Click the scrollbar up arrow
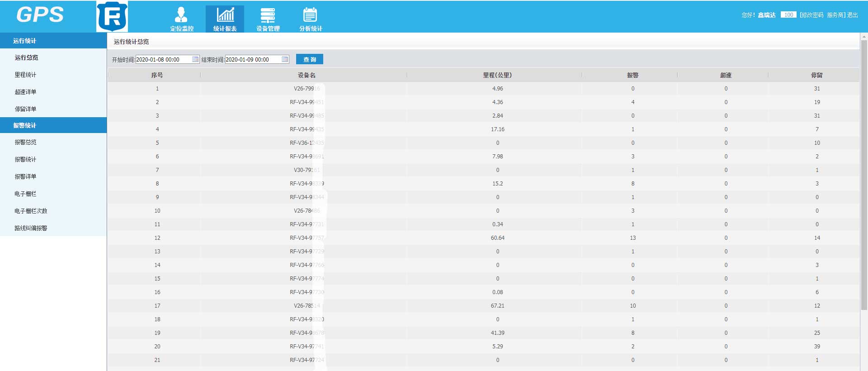The image size is (868, 371). click(x=864, y=36)
